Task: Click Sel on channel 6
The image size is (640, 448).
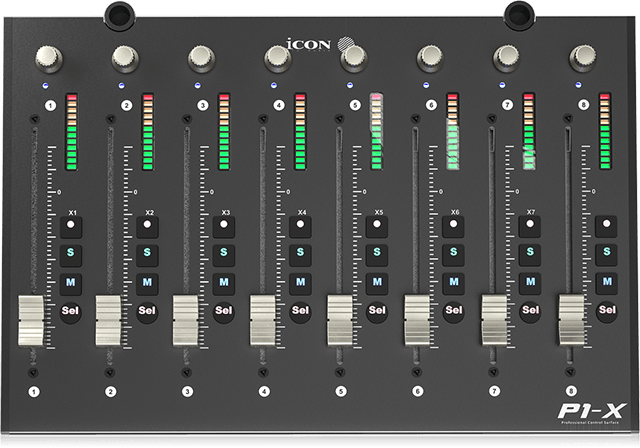Action: (453, 312)
